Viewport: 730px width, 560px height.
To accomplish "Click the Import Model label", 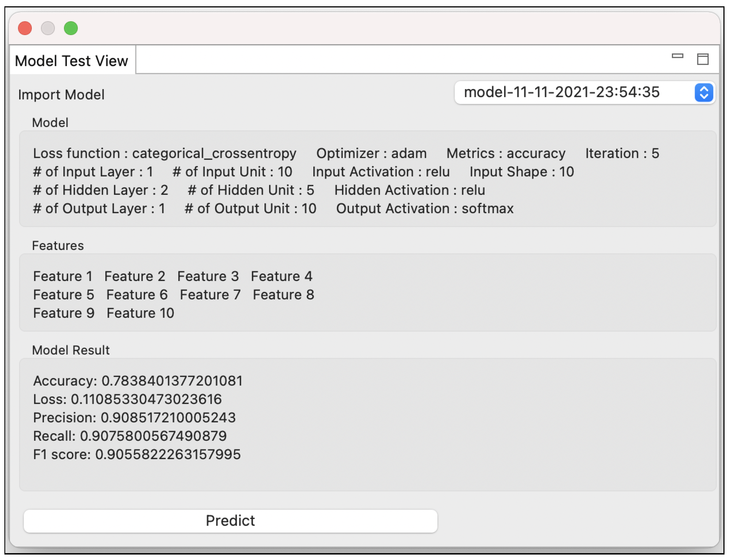I will [x=61, y=95].
